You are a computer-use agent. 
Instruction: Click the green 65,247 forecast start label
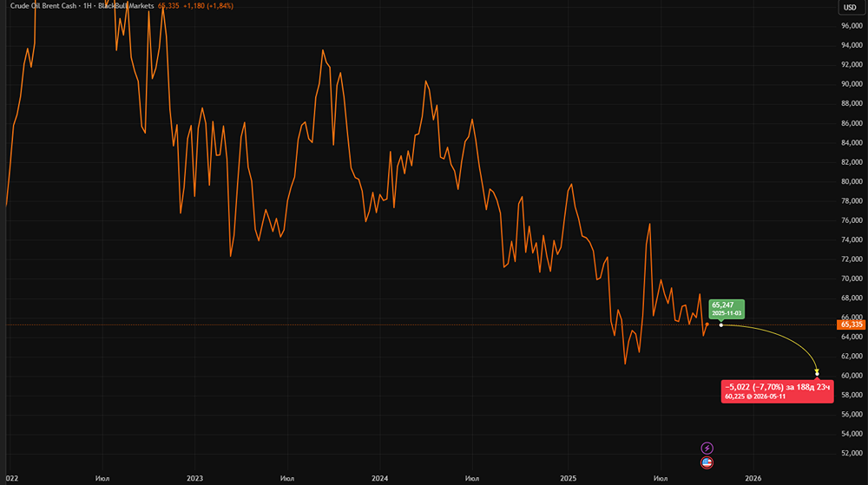(727, 309)
